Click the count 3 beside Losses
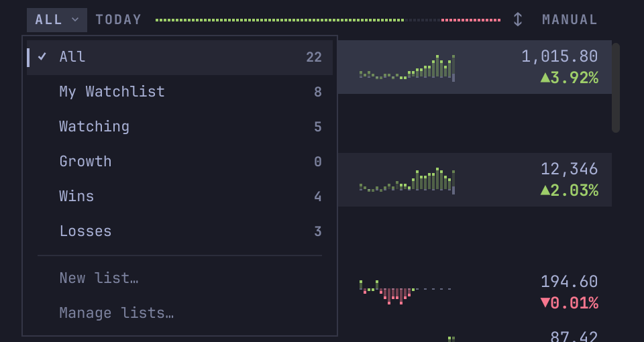The width and height of the screenshot is (644, 342). tap(318, 231)
